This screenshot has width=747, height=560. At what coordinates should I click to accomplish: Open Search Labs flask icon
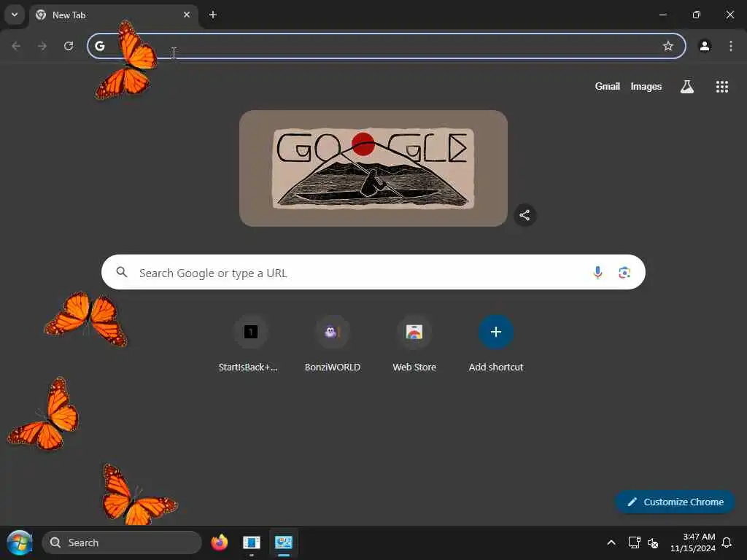(x=687, y=86)
